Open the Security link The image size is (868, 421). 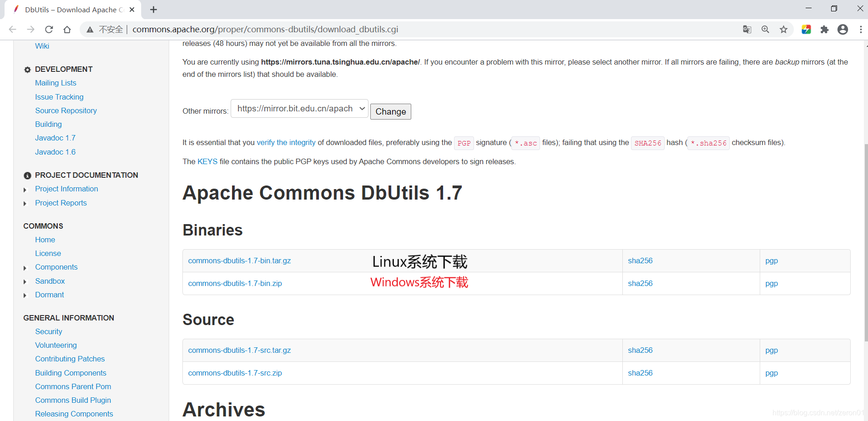(x=49, y=331)
